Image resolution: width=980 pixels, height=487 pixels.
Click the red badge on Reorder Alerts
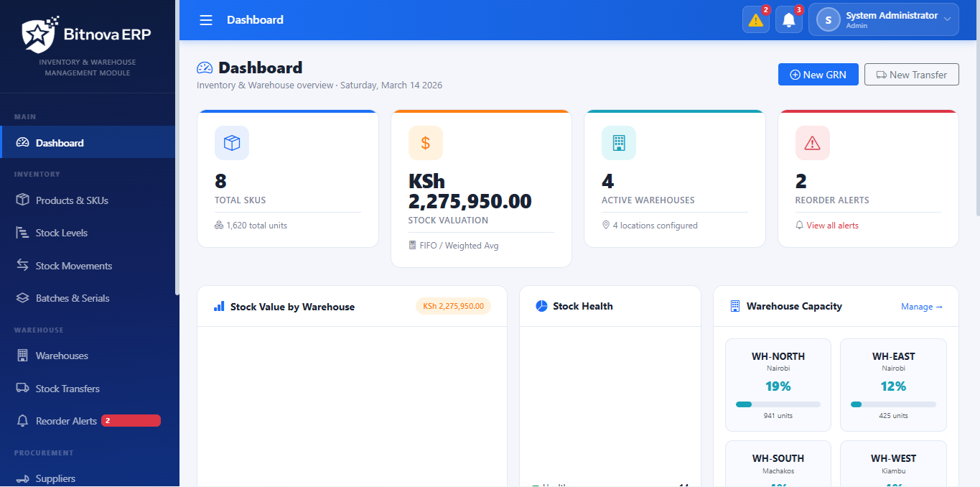click(131, 421)
